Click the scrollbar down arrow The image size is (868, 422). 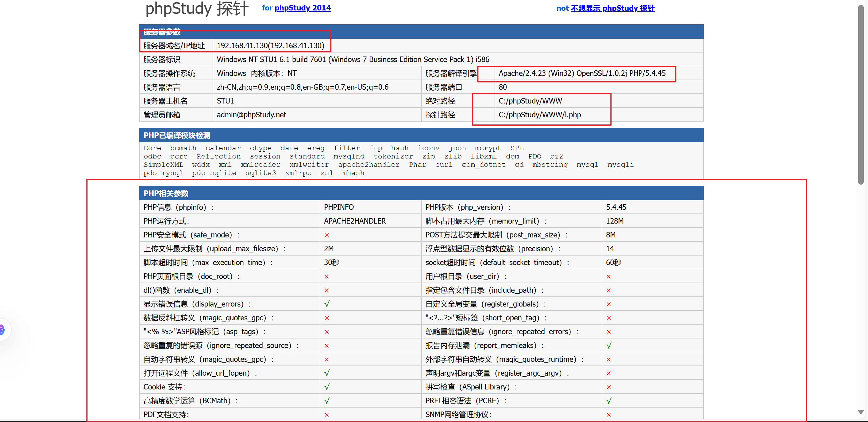861,412
